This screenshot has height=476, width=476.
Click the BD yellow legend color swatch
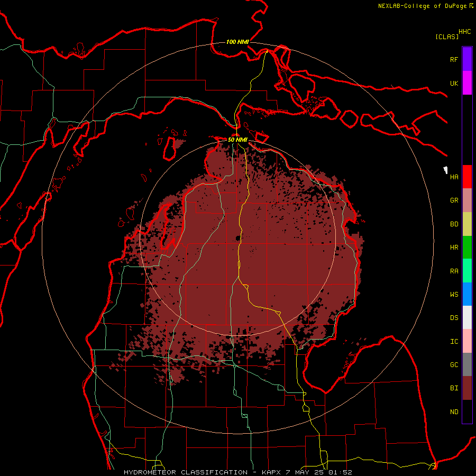(467, 224)
